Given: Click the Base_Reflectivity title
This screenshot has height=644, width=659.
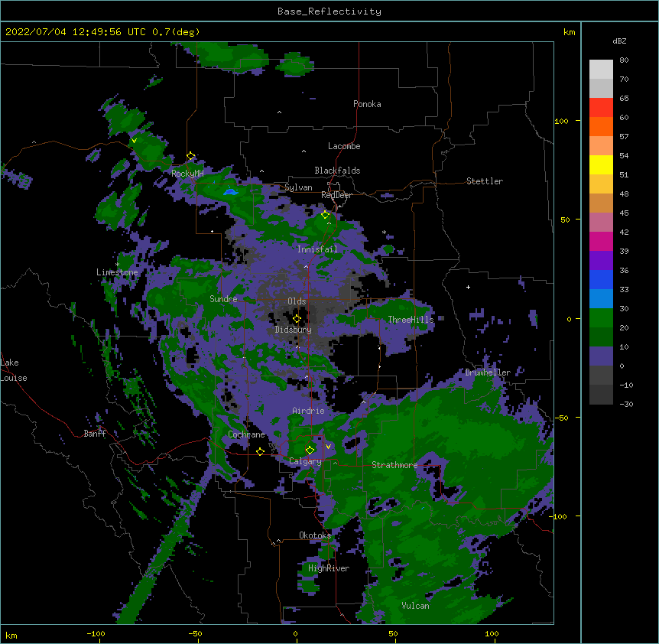Looking at the screenshot, I should [x=329, y=11].
